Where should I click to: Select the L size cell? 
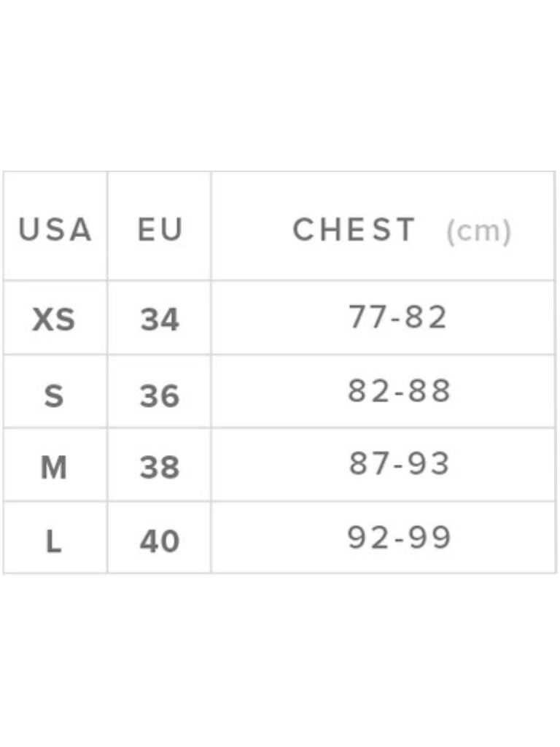pyautogui.click(x=54, y=541)
